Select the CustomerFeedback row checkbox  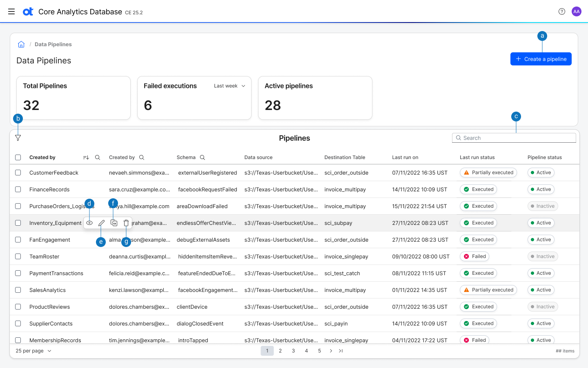pyautogui.click(x=18, y=173)
